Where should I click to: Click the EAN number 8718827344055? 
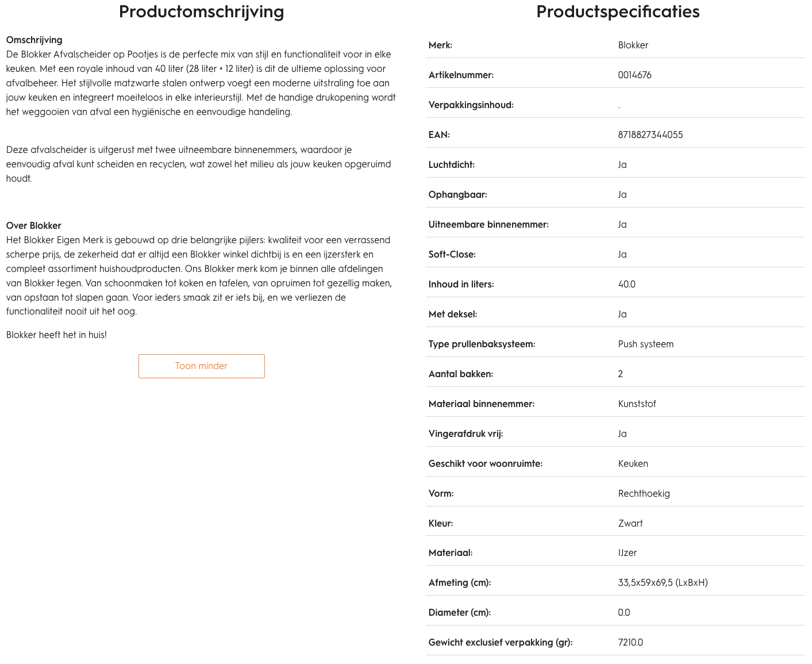650,135
